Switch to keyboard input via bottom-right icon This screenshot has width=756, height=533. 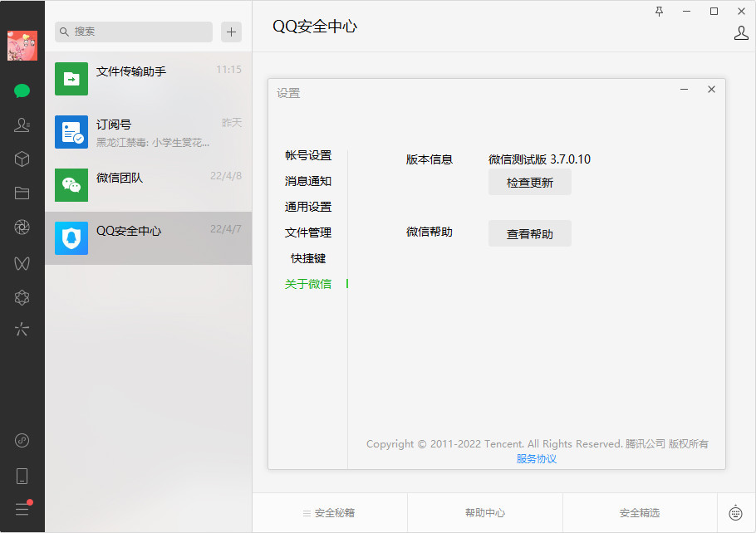click(734, 513)
